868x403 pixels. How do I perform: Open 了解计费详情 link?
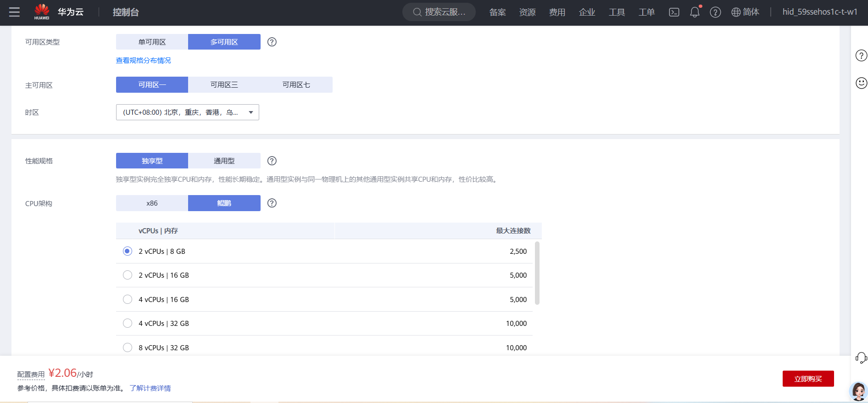(x=150, y=388)
